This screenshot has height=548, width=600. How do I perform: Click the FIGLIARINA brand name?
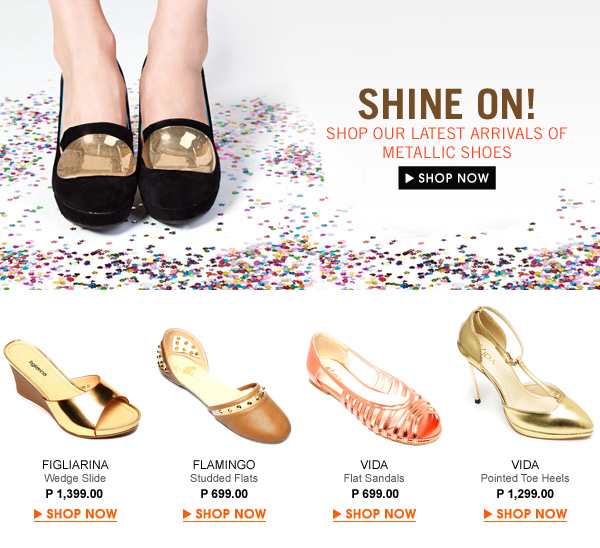click(x=75, y=465)
